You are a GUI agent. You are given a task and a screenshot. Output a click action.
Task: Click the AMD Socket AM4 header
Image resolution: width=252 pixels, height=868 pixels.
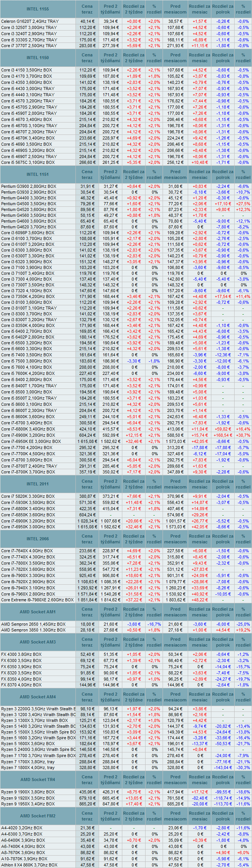click(x=38, y=697)
